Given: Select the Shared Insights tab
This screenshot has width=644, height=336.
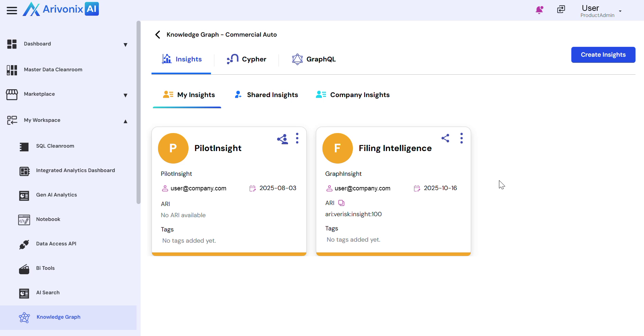Looking at the screenshot, I should (x=266, y=95).
